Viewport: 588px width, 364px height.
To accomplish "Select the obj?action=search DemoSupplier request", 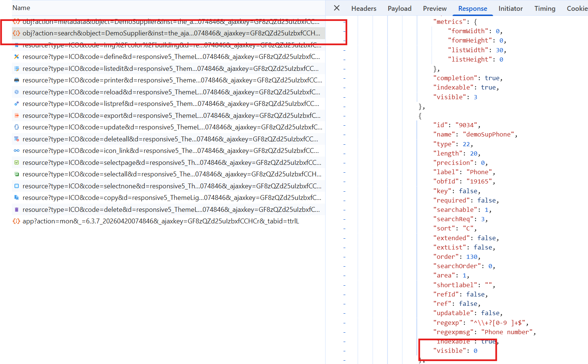I will pyautogui.click(x=171, y=33).
